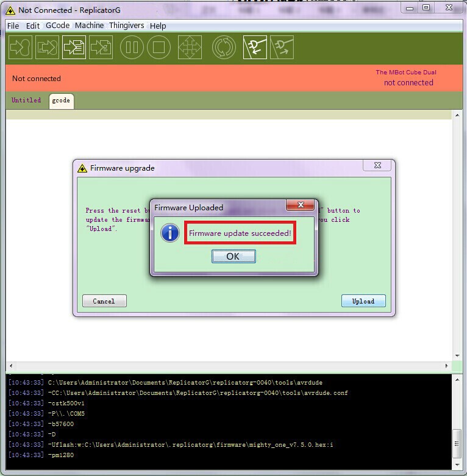Click the Build from SD card toolbar icon
The height and width of the screenshot is (476, 467).
pyautogui.click(x=47, y=47)
